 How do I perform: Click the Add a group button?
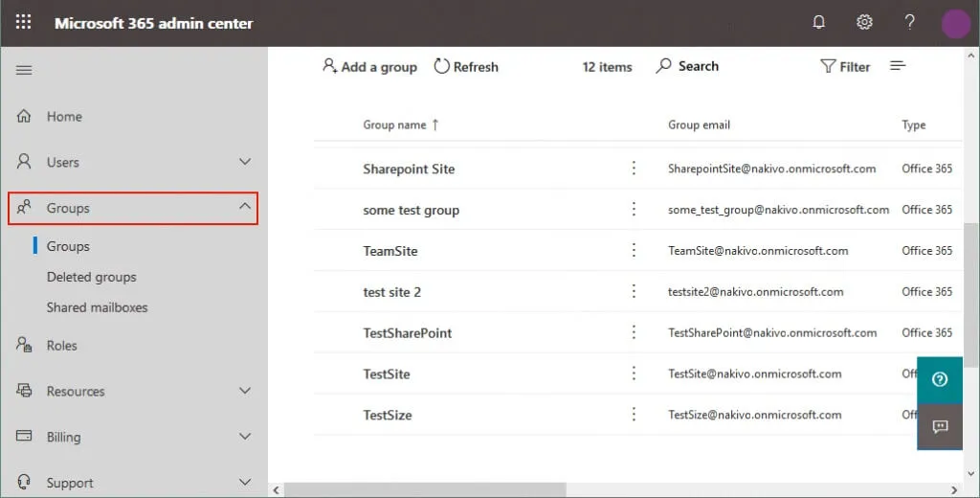click(369, 67)
